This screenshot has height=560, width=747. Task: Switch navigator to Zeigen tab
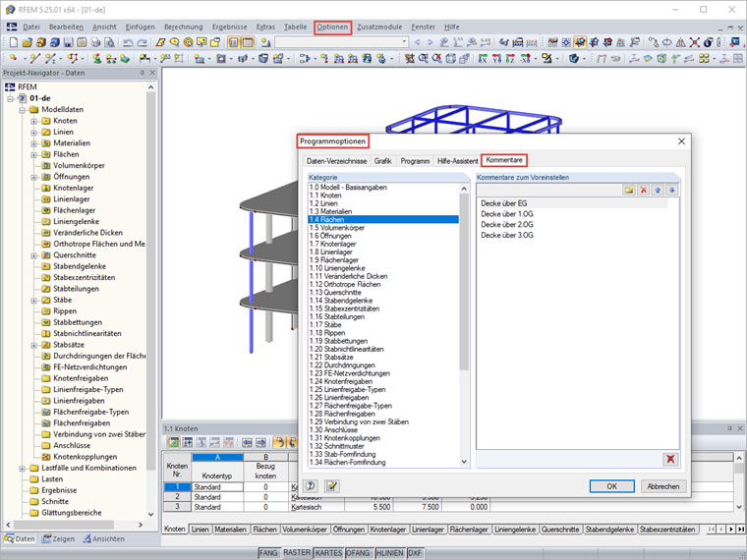coord(58,538)
